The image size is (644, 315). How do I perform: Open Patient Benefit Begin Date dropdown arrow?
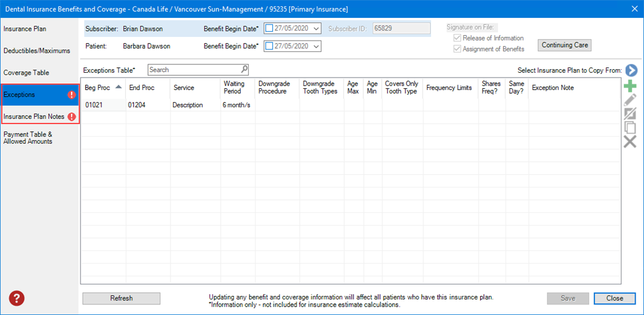316,47
